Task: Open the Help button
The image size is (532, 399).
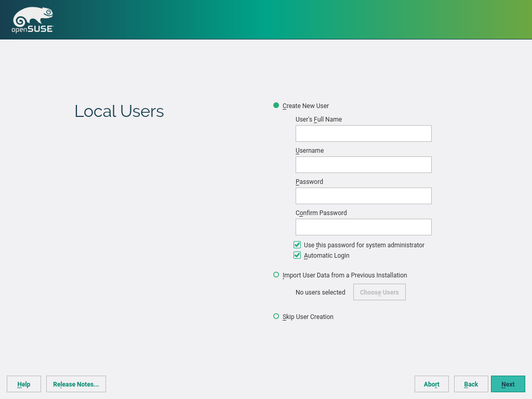Action: coord(24,384)
